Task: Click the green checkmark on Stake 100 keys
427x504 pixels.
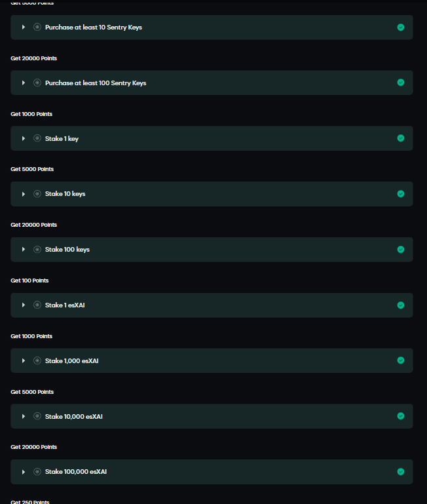Action: coord(401,250)
